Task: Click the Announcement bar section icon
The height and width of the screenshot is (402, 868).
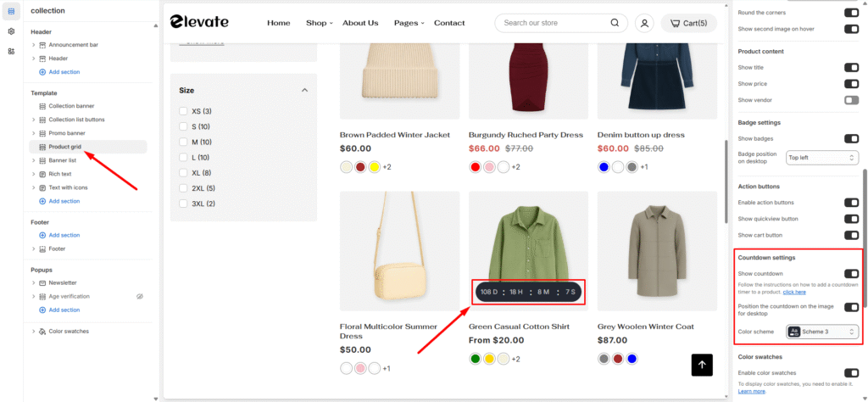Action: point(42,45)
